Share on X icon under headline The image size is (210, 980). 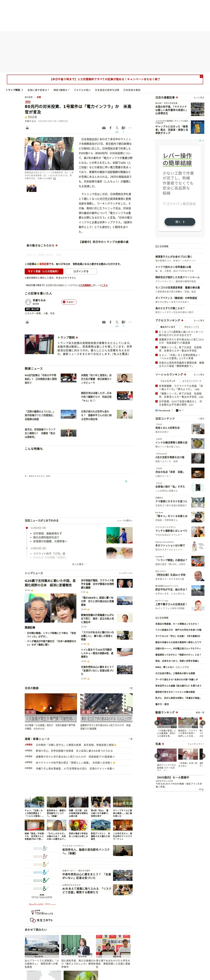click(117, 128)
